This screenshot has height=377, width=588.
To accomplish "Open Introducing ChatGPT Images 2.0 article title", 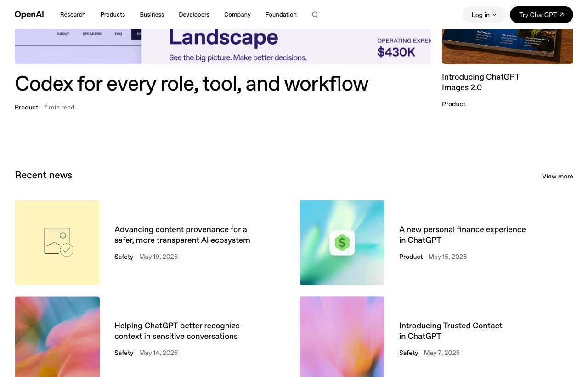I will point(481,82).
